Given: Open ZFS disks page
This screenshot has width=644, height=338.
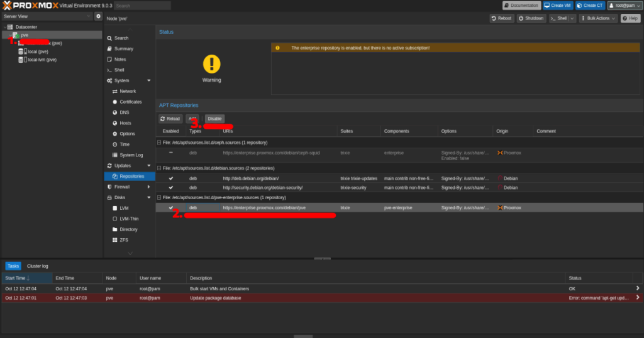Looking at the screenshot, I should tap(130, 241).
